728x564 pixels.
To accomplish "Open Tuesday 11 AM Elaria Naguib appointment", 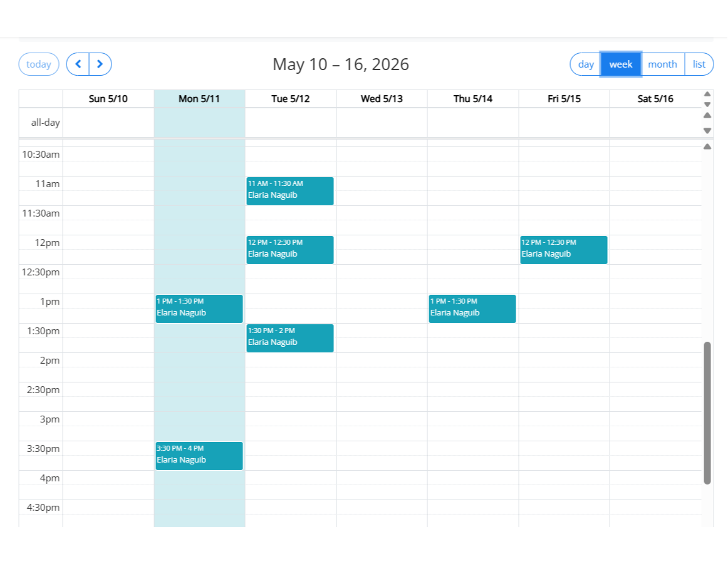I will pyautogui.click(x=289, y=191).
